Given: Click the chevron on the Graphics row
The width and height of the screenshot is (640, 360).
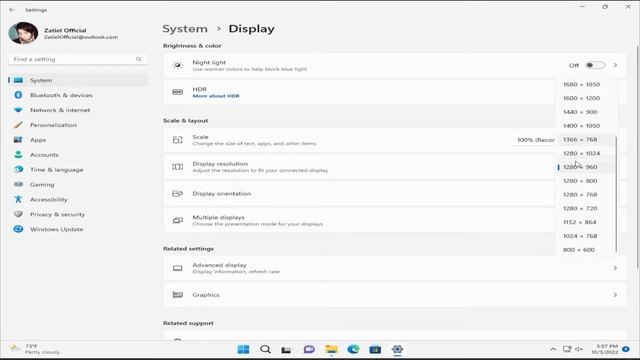Looking at the screenshot, I should [615, 295].
